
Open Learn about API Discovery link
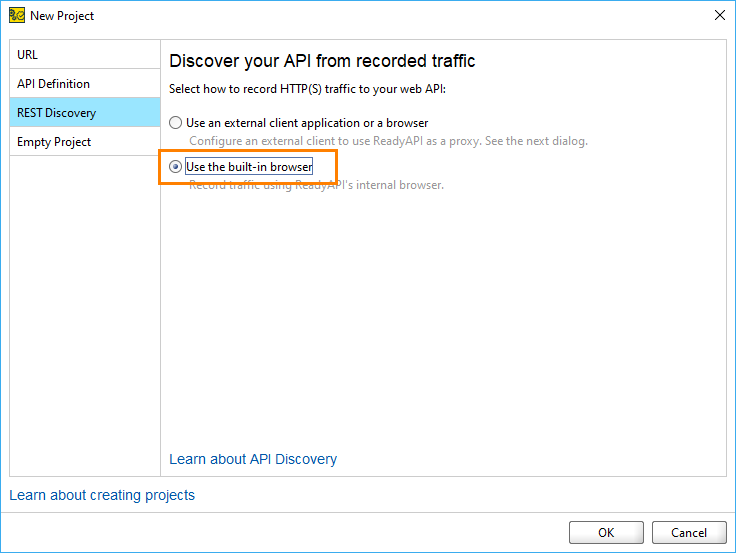(253, 459)
